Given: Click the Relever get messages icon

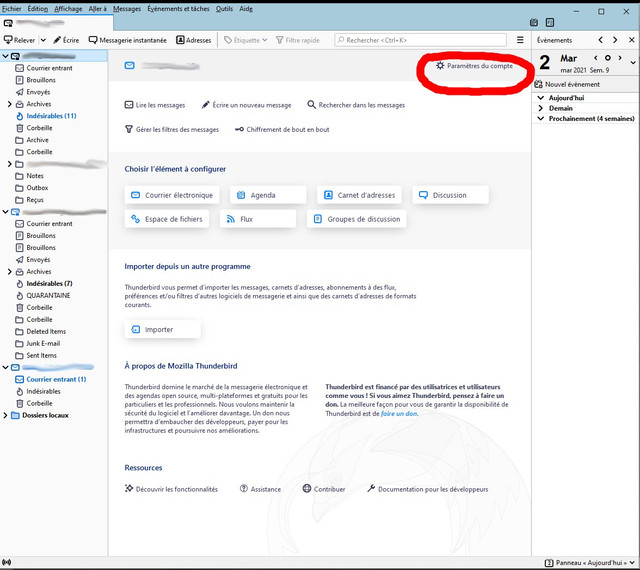Looking at the screenshot, I should point(8,40).
